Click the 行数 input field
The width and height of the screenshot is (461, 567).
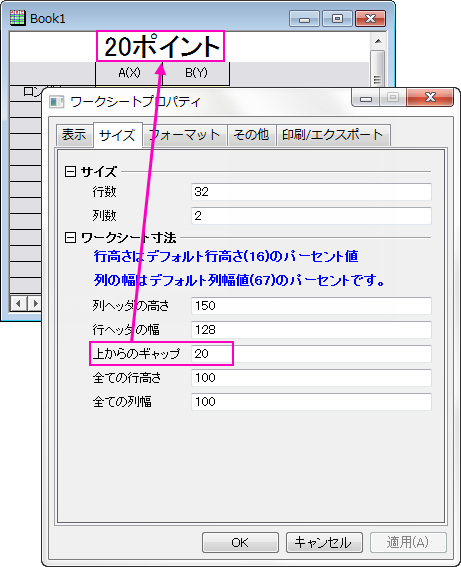tap(311, 192)
